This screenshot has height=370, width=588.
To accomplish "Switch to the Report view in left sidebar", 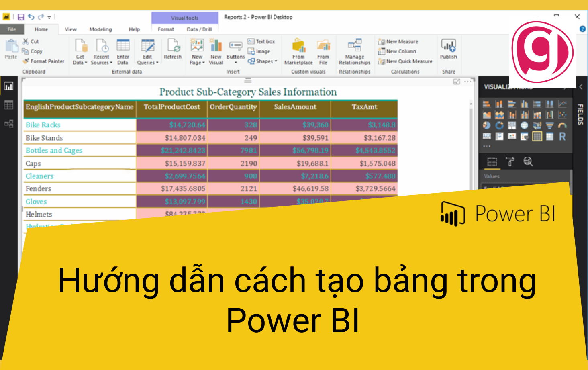I will tap(8, 86).
